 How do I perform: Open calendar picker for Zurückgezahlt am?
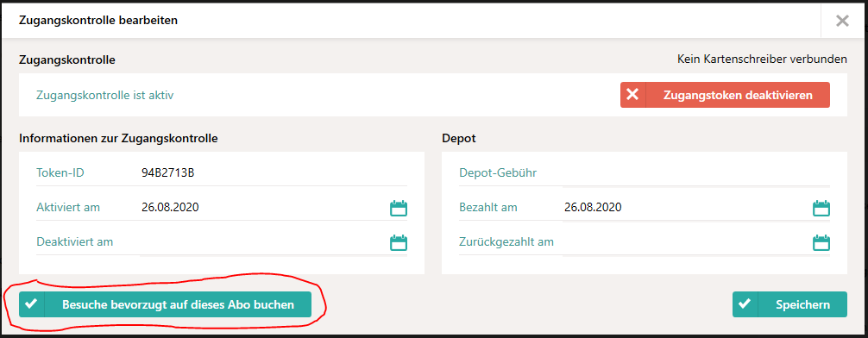[821, 242]
